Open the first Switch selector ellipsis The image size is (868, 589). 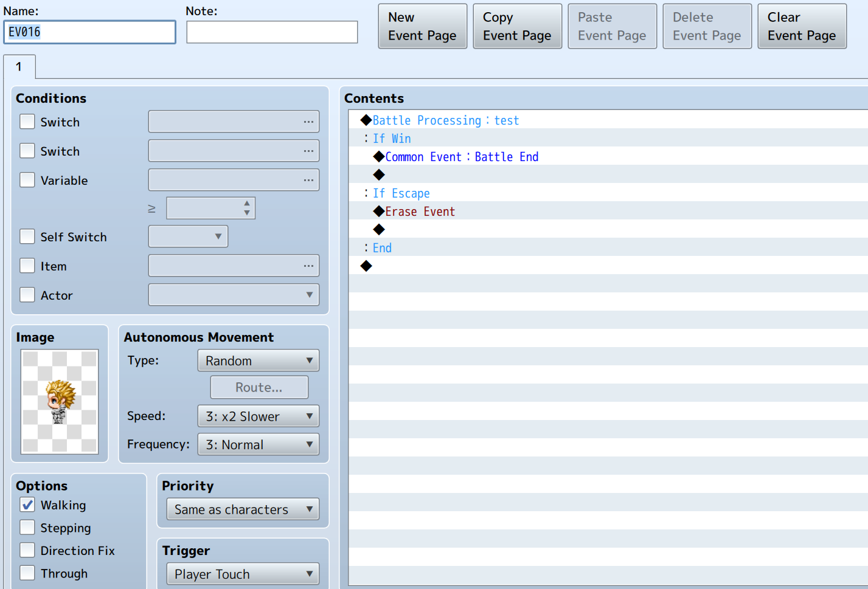coord(308,122)
